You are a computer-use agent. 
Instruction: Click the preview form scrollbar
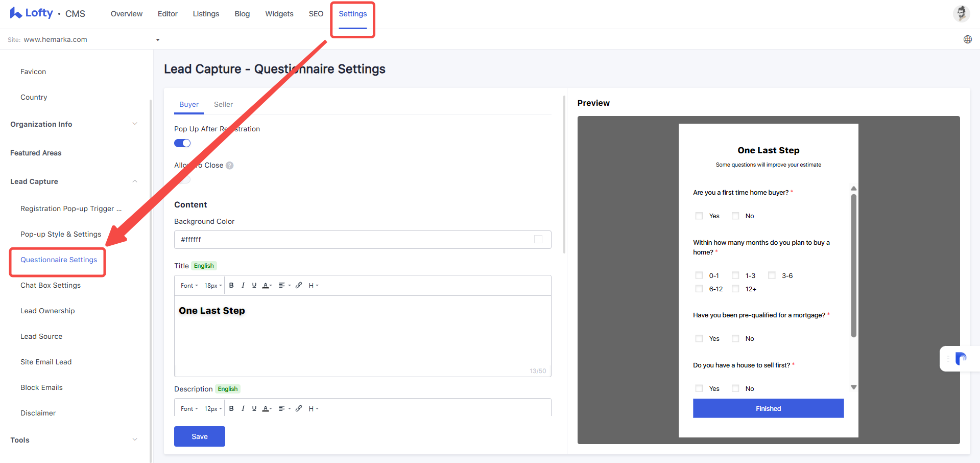click(853, 266)
